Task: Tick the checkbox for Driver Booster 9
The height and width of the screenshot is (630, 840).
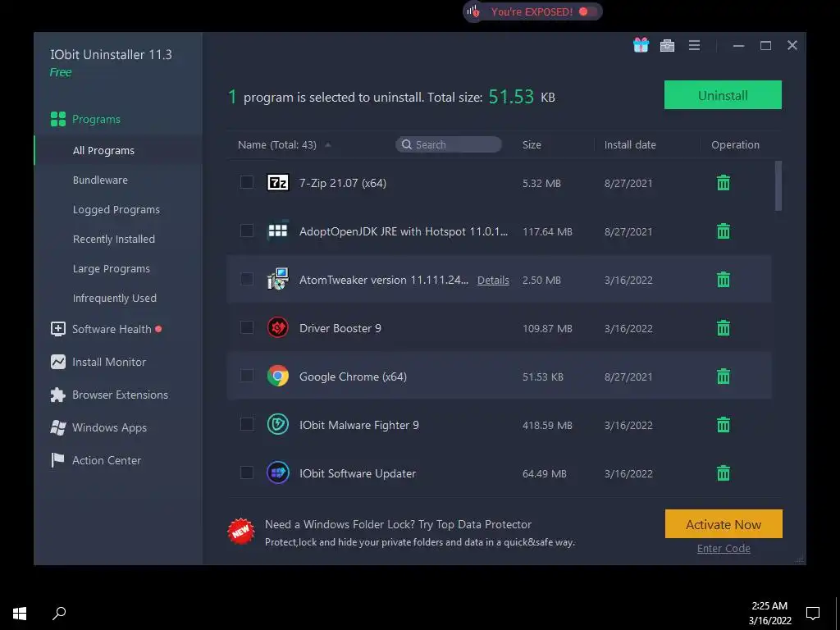Action: point(246,327)
